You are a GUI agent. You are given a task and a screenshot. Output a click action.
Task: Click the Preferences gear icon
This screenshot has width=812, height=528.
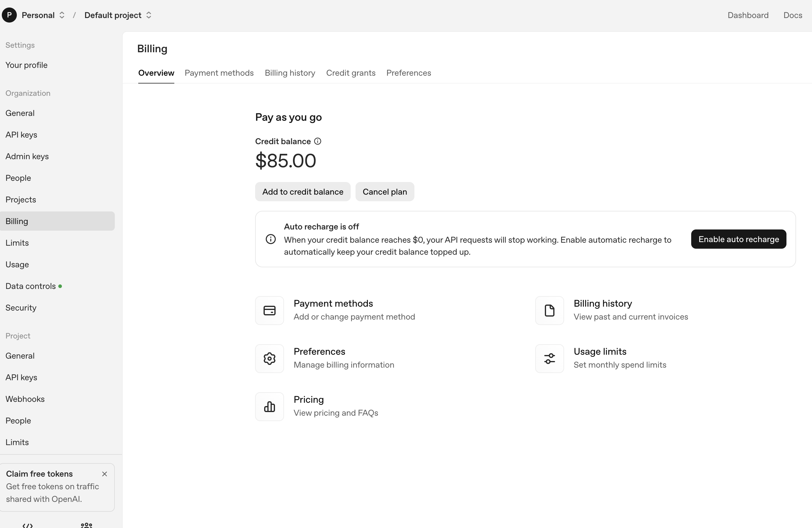(269, 359)
